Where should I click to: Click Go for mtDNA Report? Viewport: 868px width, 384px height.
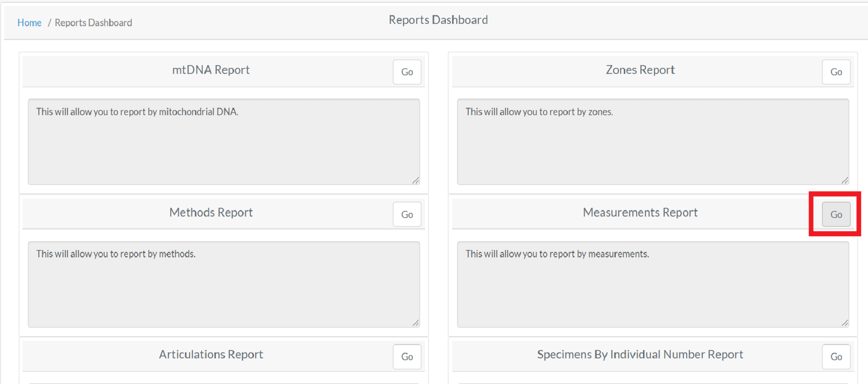tap(407, 72)
